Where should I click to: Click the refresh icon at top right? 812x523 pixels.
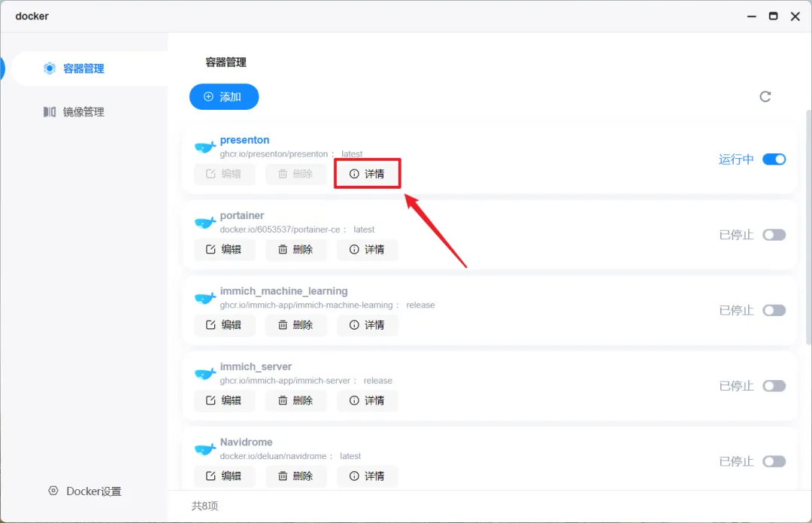(x=765, y=96)
